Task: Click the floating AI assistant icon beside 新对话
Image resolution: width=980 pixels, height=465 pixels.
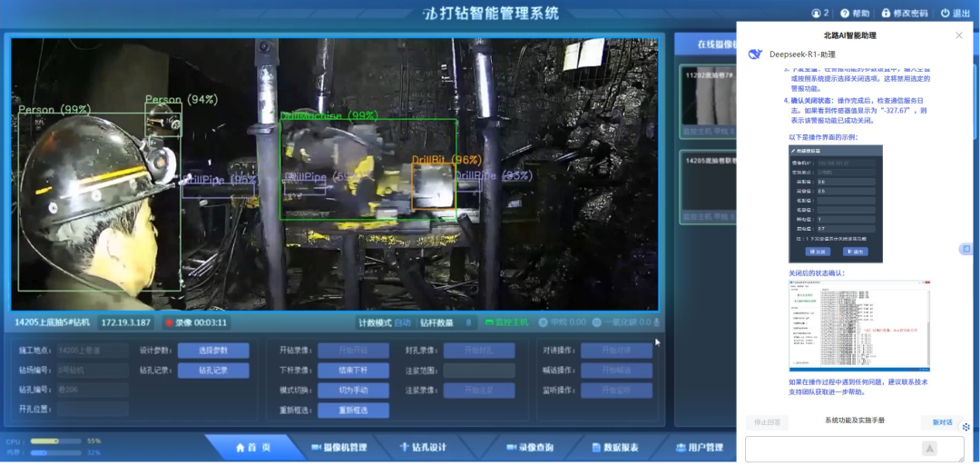Action: click(966, 426)
